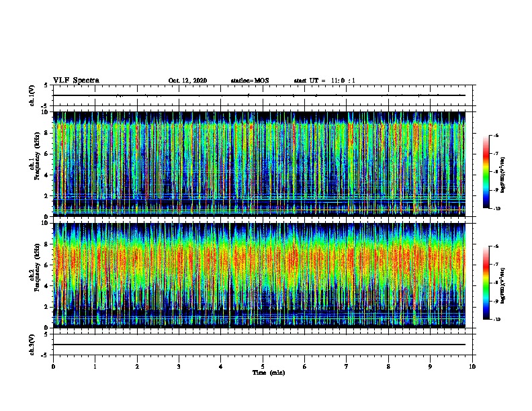Click the time axis tick label "6"
532x411 pixels.
305,367
